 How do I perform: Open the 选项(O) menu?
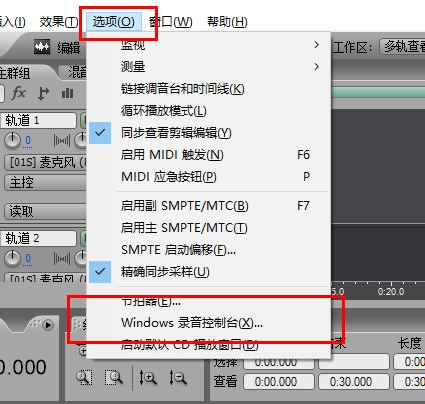(114, 22)
